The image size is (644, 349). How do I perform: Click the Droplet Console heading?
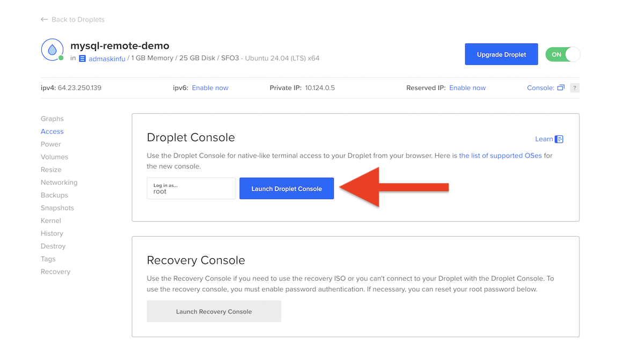[191, 137]
